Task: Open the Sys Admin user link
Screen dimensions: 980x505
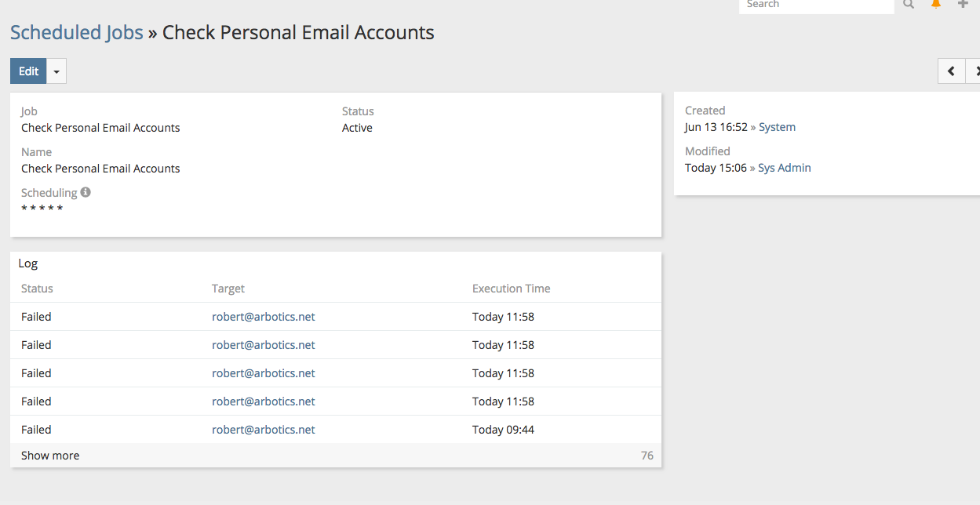Action: [x=784, y=168]
